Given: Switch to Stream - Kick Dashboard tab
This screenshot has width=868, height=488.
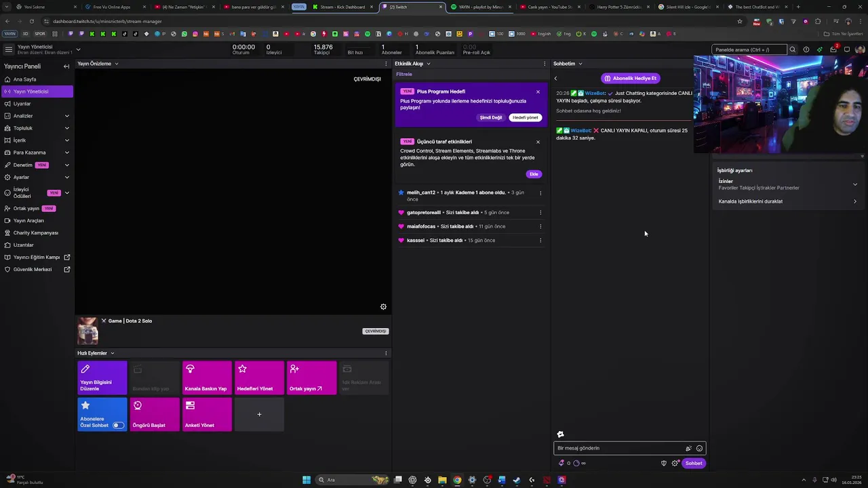Looking at the screenshot, I should coord(342,7).
